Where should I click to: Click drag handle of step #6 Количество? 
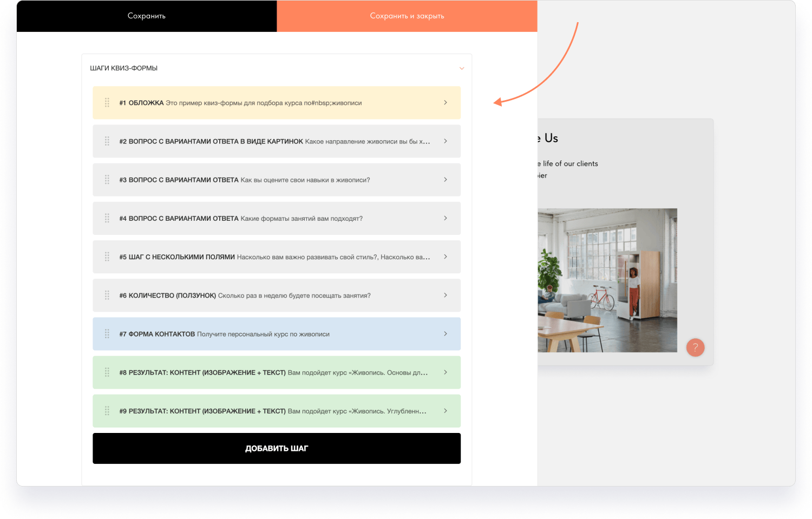click(107, 295)
